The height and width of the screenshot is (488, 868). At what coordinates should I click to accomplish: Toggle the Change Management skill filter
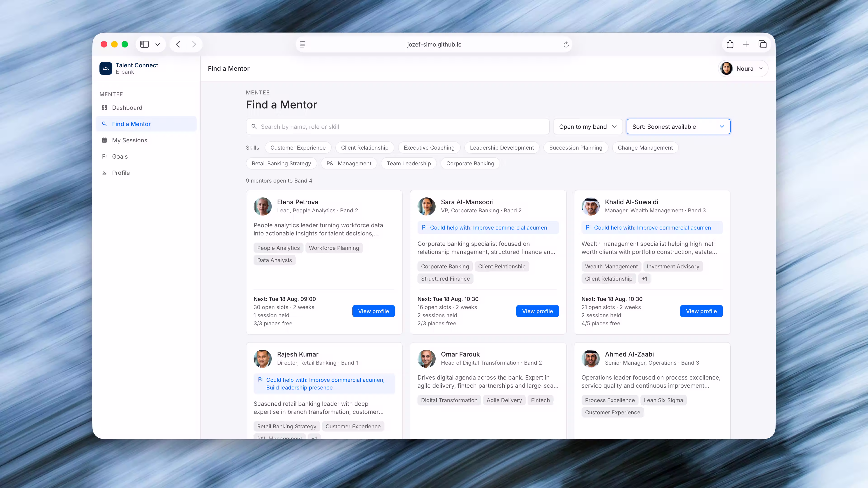pyautogui.click(x=645, y=148)
